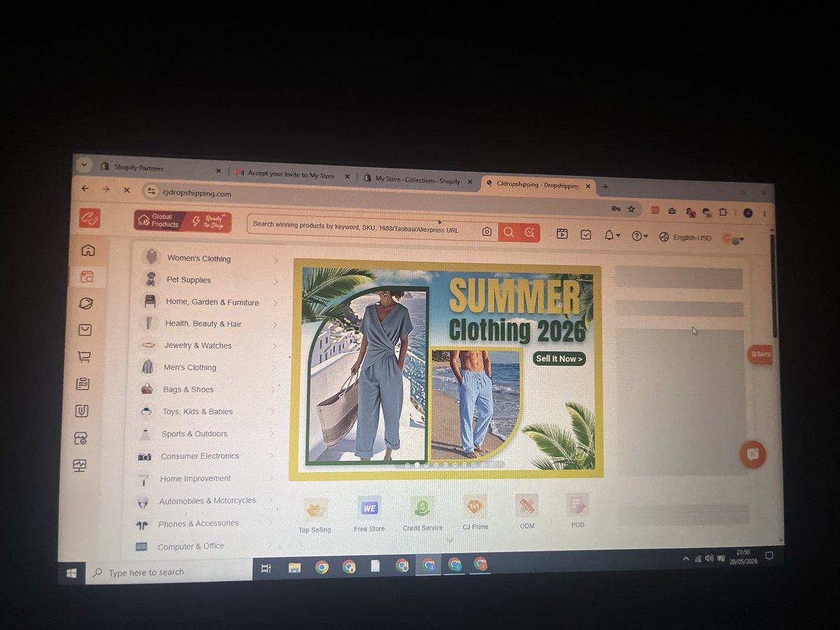Expand Home, Garden & Furniture arrow

275,304
